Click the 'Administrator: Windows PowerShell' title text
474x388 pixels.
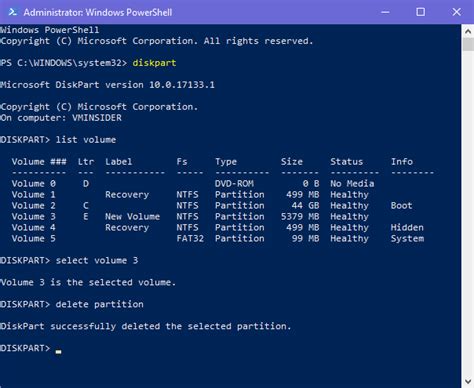pos(98,13)
